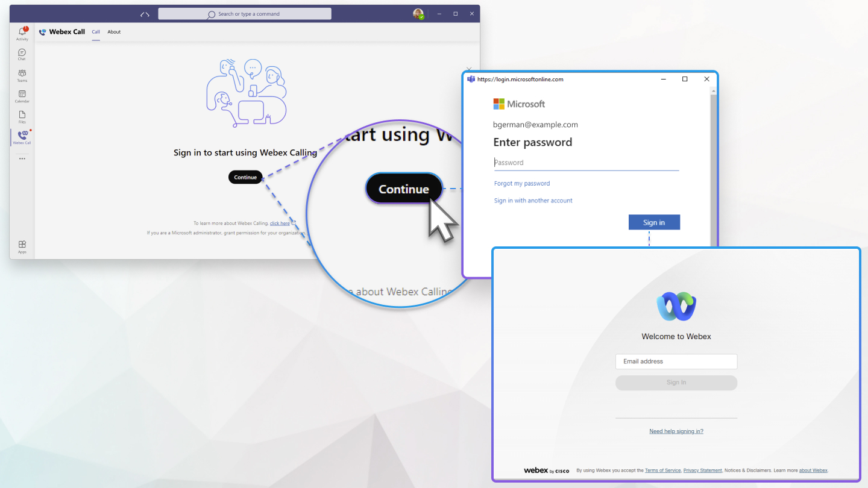Viewport: 868px width, 488px height.
Task: Click Sign in on the Microsoft login window
Action: 654,222
